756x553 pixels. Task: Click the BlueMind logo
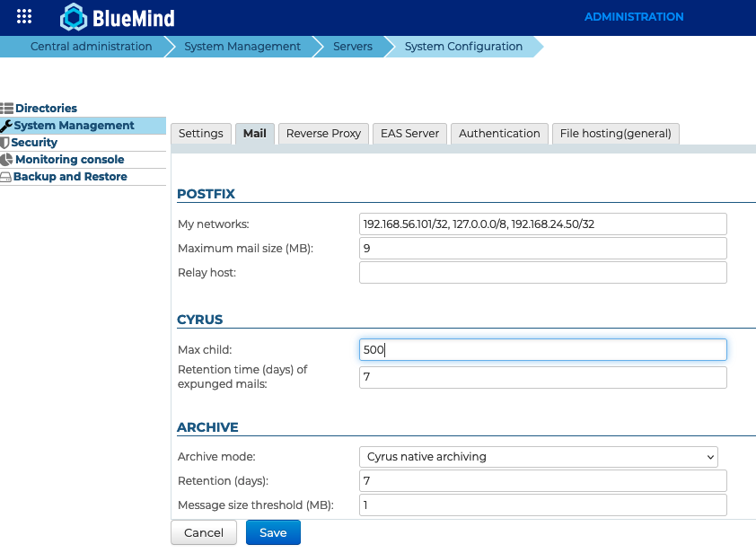point(117,17)
